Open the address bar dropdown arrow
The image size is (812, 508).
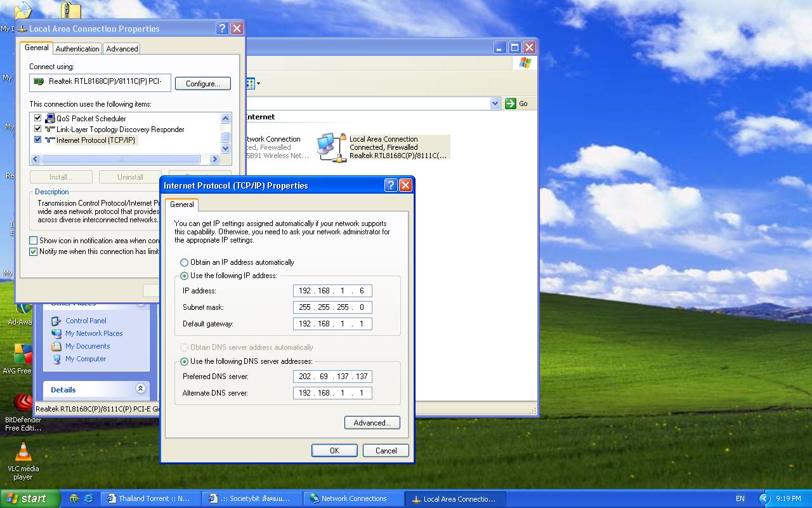click(x=495, y=104)
